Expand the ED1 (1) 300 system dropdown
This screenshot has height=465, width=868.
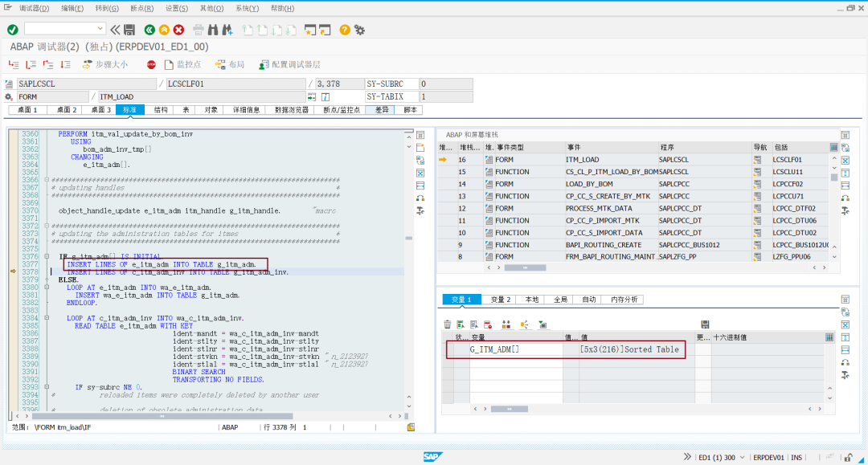coord(743,457)
